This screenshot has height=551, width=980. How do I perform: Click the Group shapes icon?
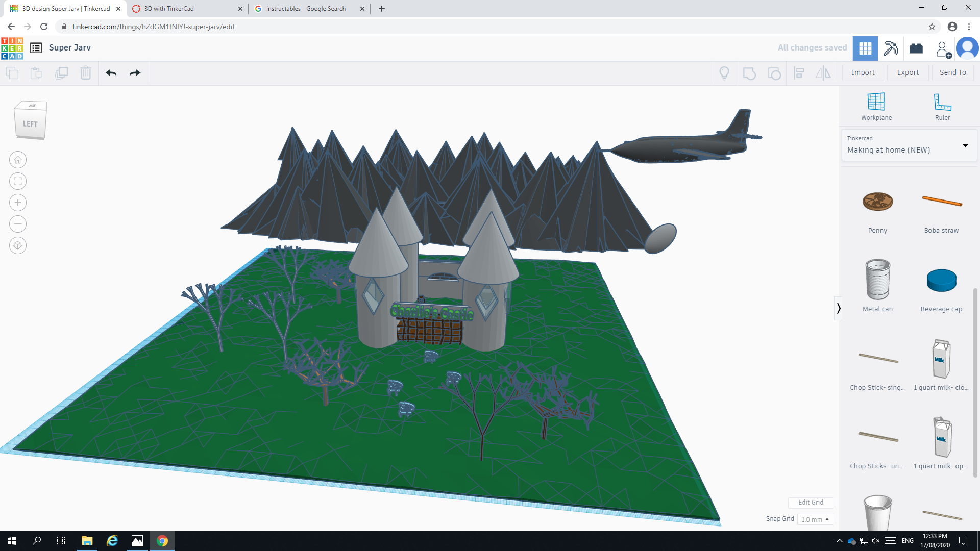coord(749,73)
